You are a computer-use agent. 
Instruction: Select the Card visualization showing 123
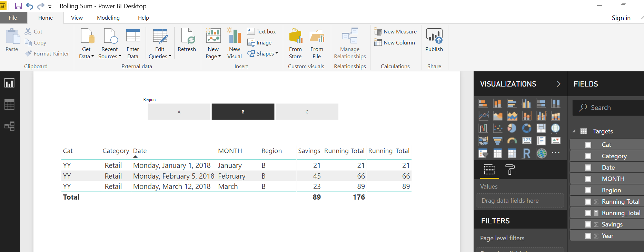[x=526, y=141]
